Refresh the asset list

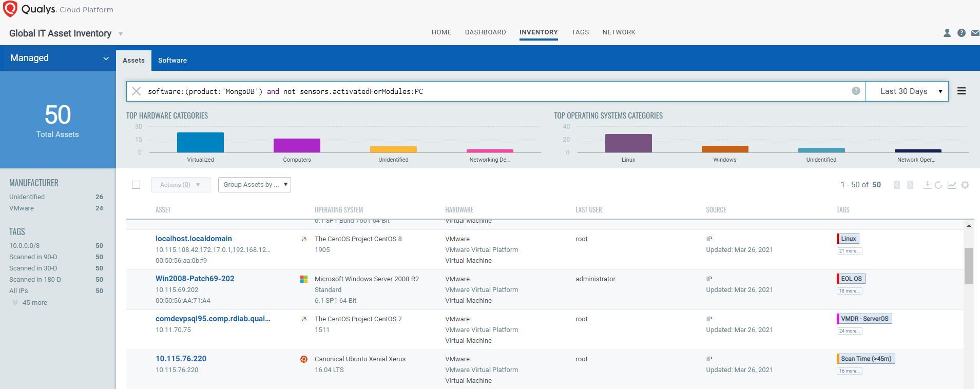(938, 185)
